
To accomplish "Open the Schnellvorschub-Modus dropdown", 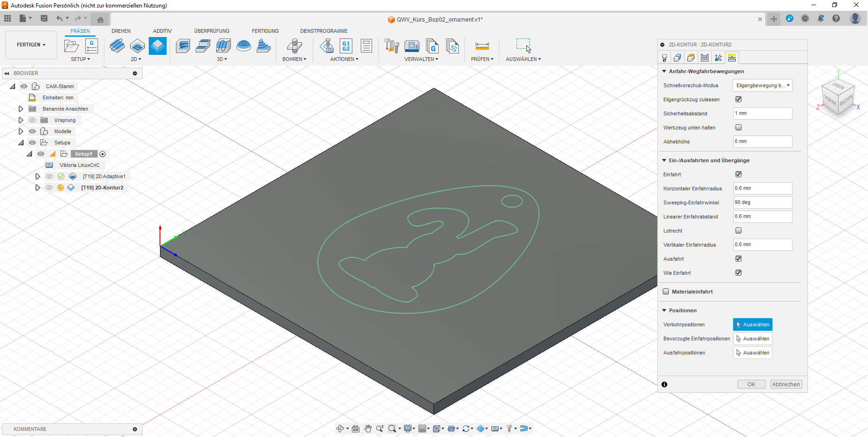I will tap(762, 85).
